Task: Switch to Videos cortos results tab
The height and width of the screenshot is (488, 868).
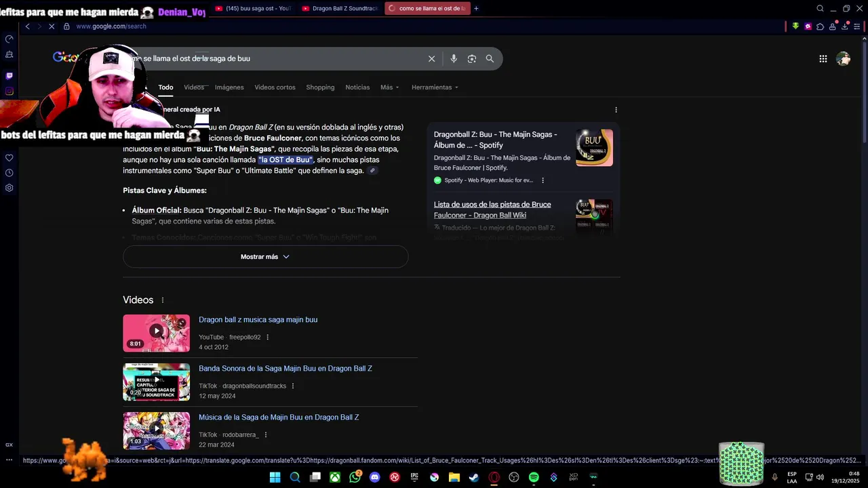Action: point(275,87)
